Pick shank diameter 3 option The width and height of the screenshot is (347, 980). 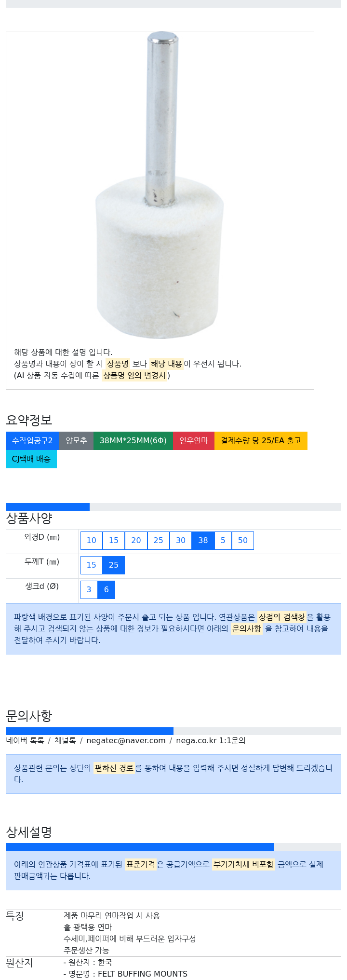pos(89,589)
